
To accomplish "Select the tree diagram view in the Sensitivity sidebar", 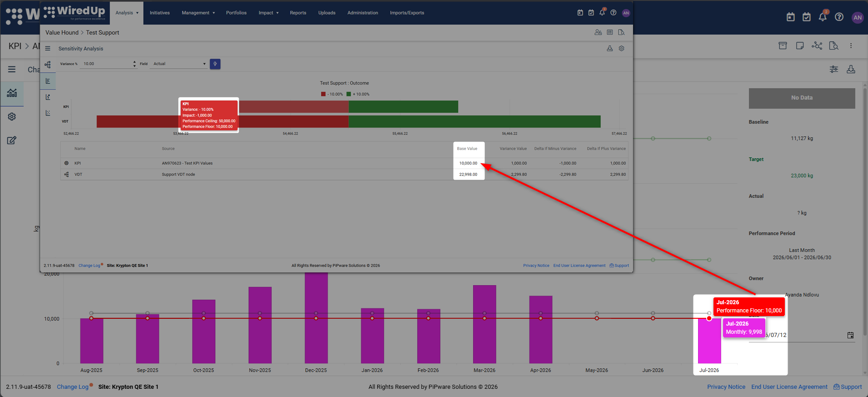I will [48, 65].
